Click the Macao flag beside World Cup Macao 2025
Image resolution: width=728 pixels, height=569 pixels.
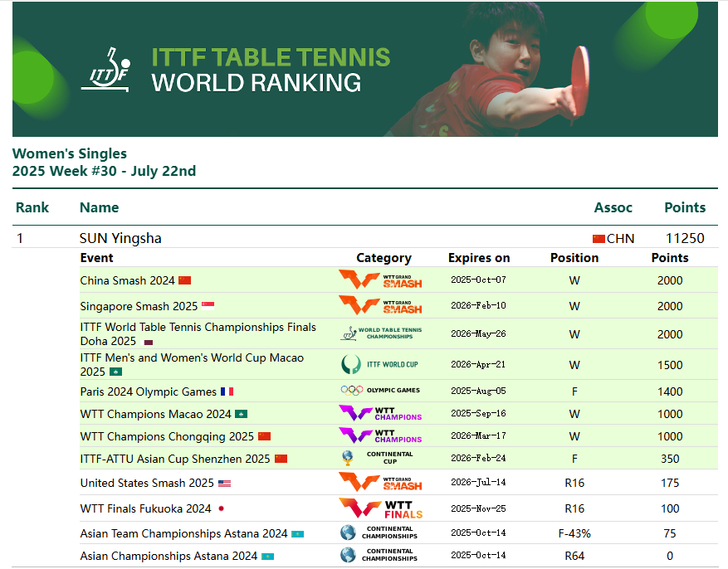pyautogui.click(x=115, y=372)
